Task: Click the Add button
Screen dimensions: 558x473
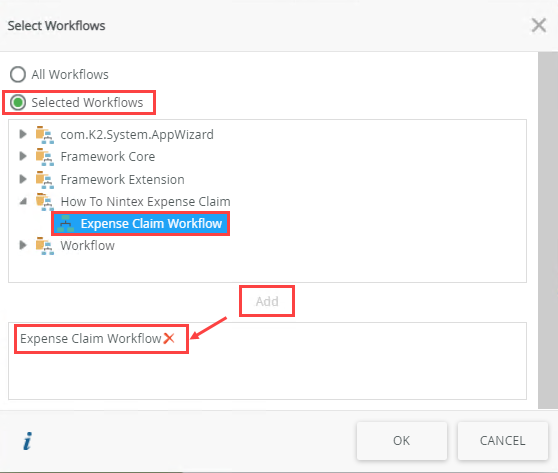Action: [267, 301]
